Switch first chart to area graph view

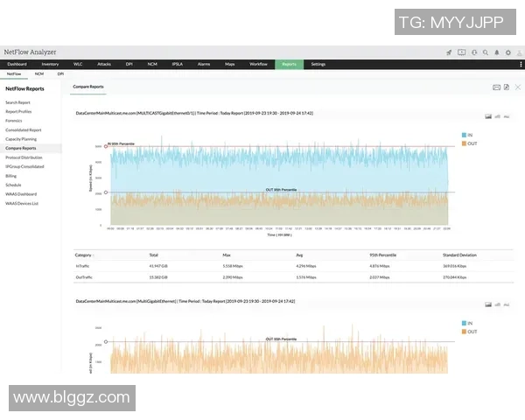488,115
